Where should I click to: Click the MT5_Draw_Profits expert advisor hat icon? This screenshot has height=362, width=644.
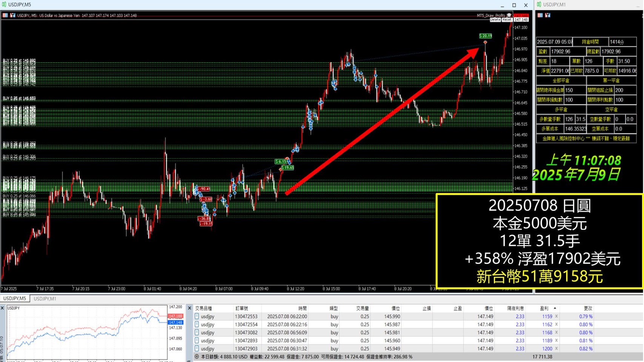point(509,15)
